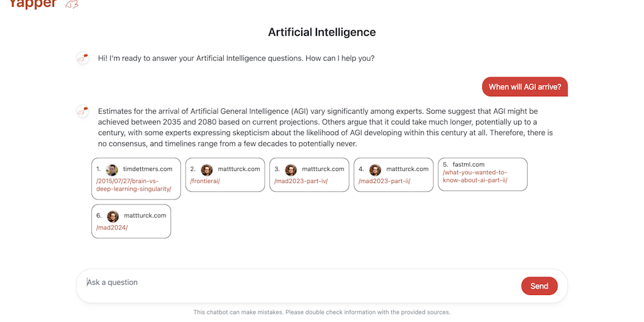Select the fastml.com source card
The image size is (644, 322).
pos(482,175)
